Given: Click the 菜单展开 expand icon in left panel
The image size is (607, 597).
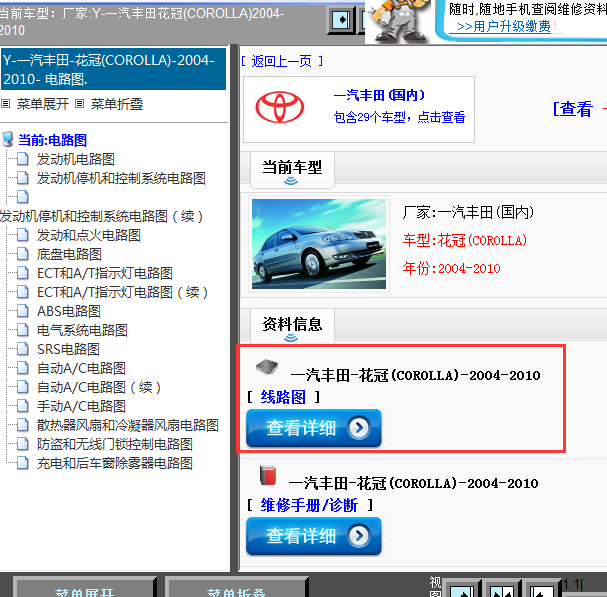Looking at the screenshot, I should [5, 104].
